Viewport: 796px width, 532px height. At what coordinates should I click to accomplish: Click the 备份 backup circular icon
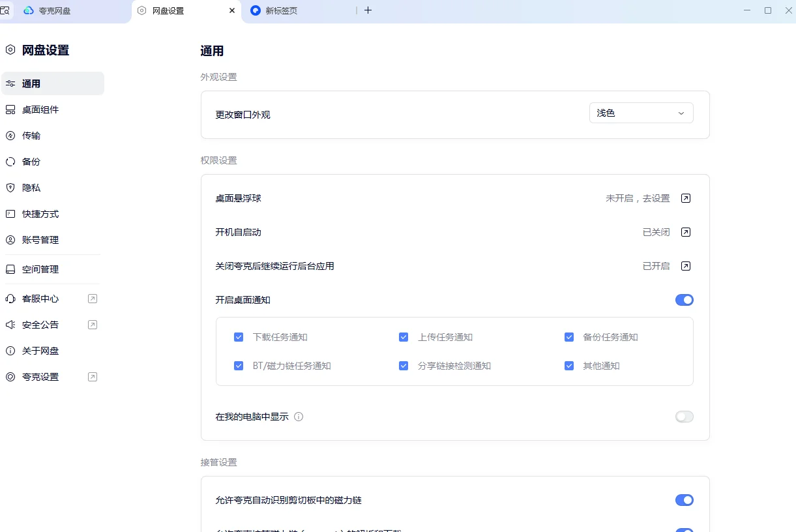[10, 162]
